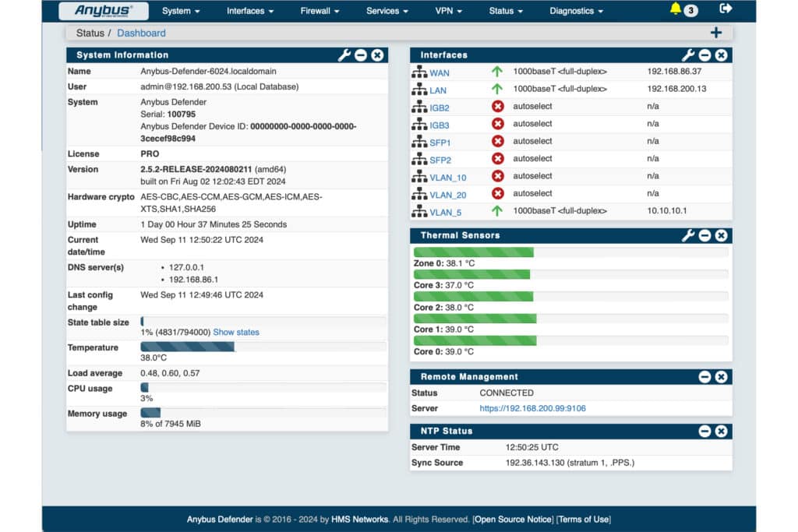Open the IGB3 interface link

click(x=440, y=125)
